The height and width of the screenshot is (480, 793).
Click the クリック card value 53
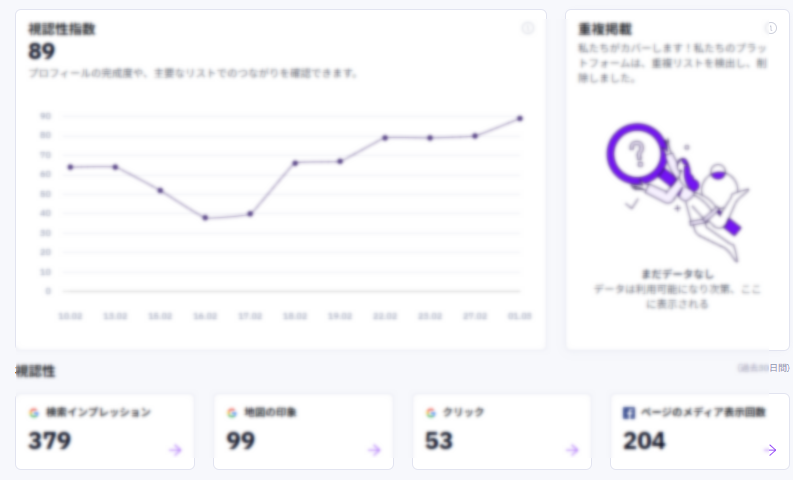click(439, 441)
